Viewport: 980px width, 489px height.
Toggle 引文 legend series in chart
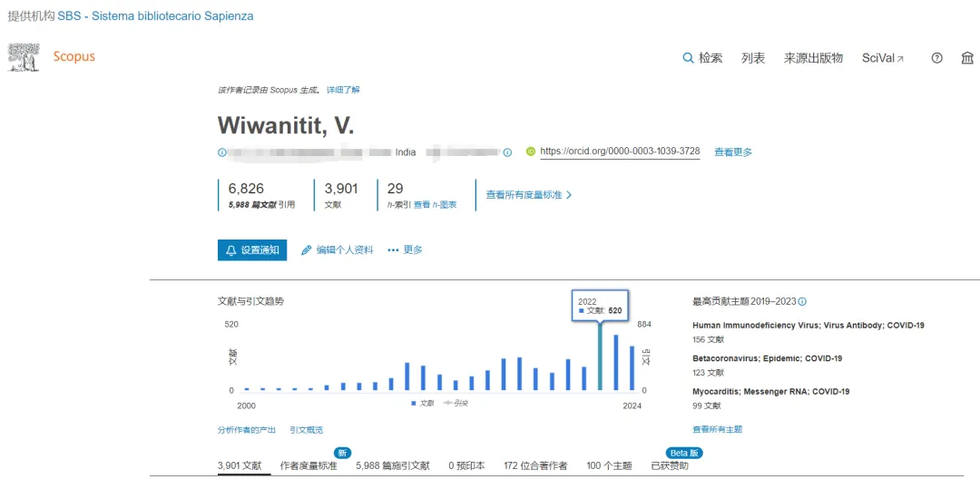click(456, 404)
